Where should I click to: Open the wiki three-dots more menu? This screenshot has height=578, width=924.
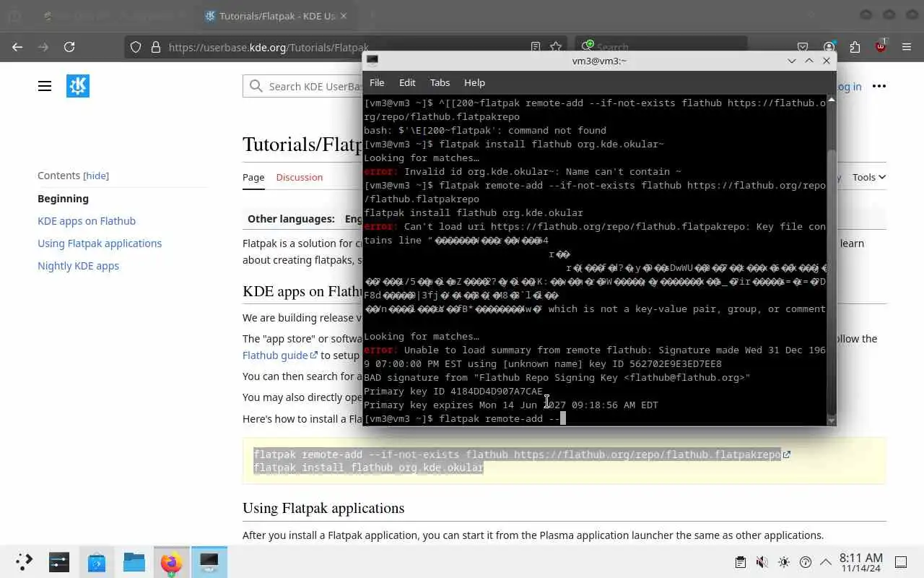(x=879, y=86)
